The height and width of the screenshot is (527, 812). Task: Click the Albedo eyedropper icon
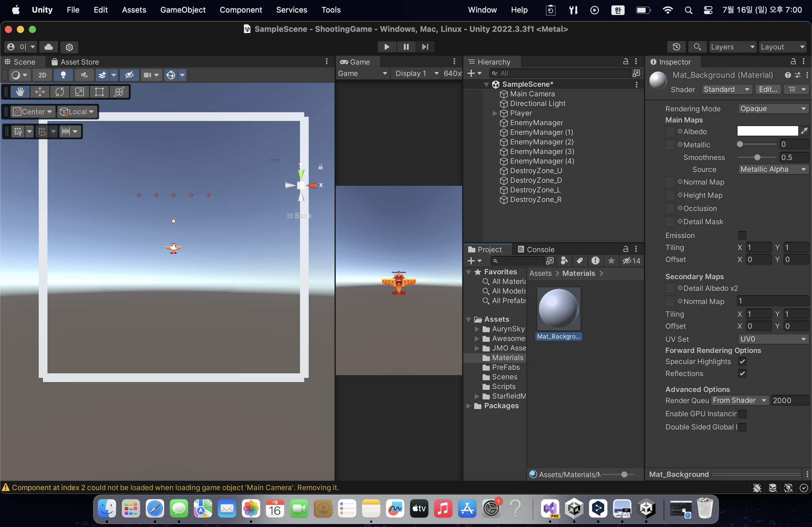point(804,131)
